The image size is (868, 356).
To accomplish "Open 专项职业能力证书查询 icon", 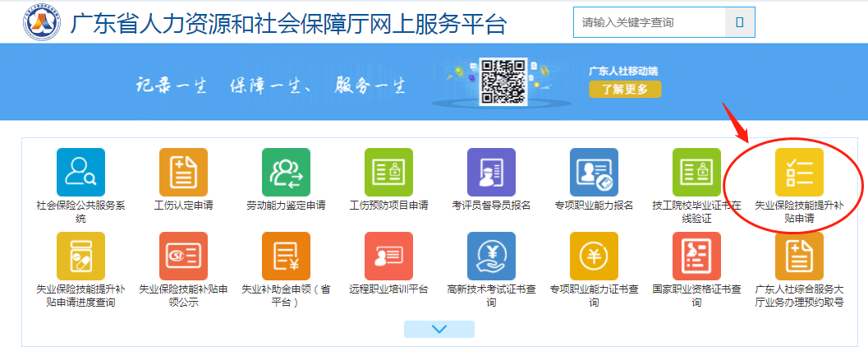I will click(594, 256).
